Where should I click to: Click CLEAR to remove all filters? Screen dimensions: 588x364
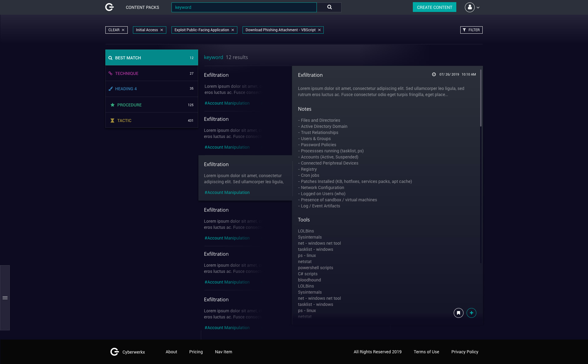pos(116,30)
